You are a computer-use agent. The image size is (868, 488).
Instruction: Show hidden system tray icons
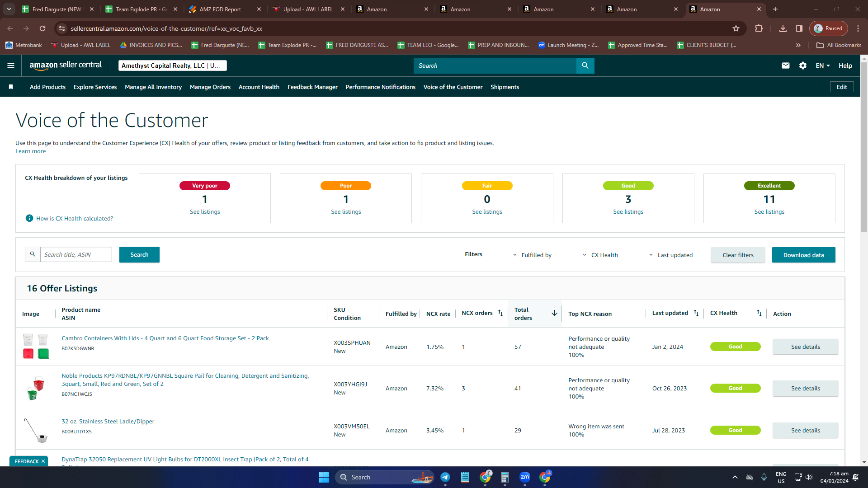(x=735, y=477)
